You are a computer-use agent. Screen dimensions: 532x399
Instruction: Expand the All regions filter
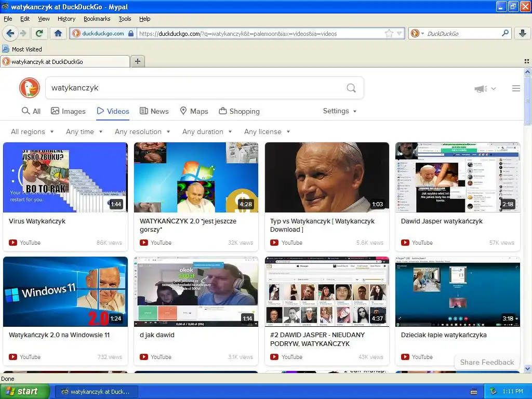32,131
